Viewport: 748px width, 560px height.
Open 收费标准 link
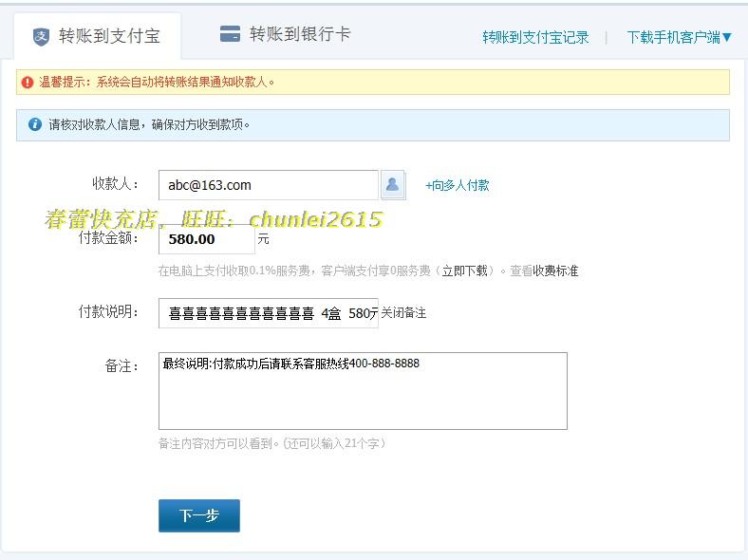tap(555, 271)
